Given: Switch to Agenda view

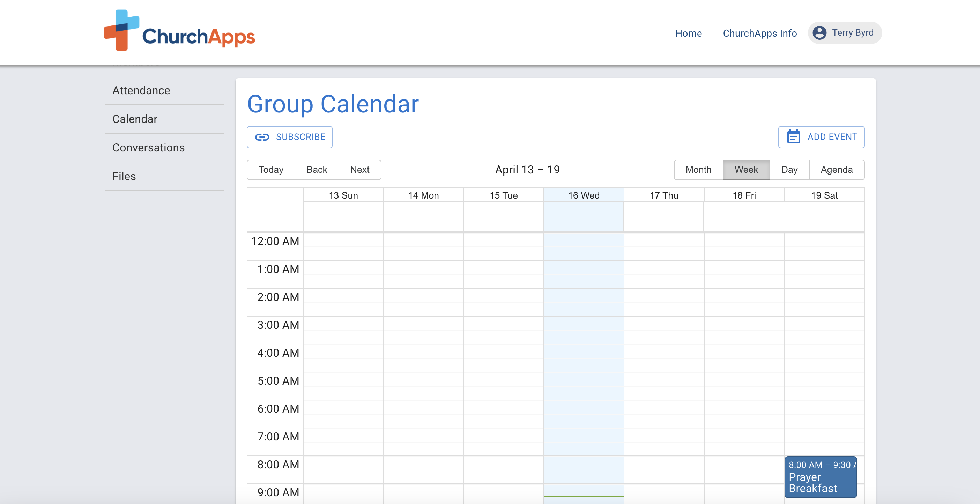Looking at the screenshot, I should (836, 170).
